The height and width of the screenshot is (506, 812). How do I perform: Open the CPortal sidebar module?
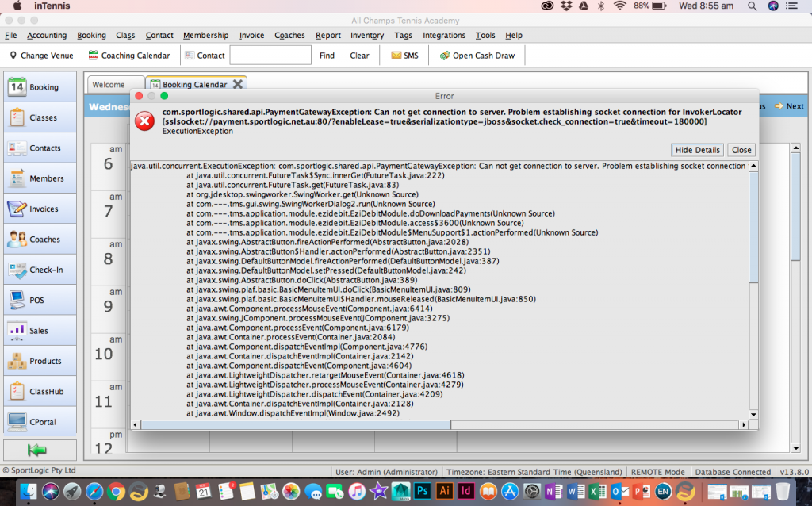[x=40, y=422]
